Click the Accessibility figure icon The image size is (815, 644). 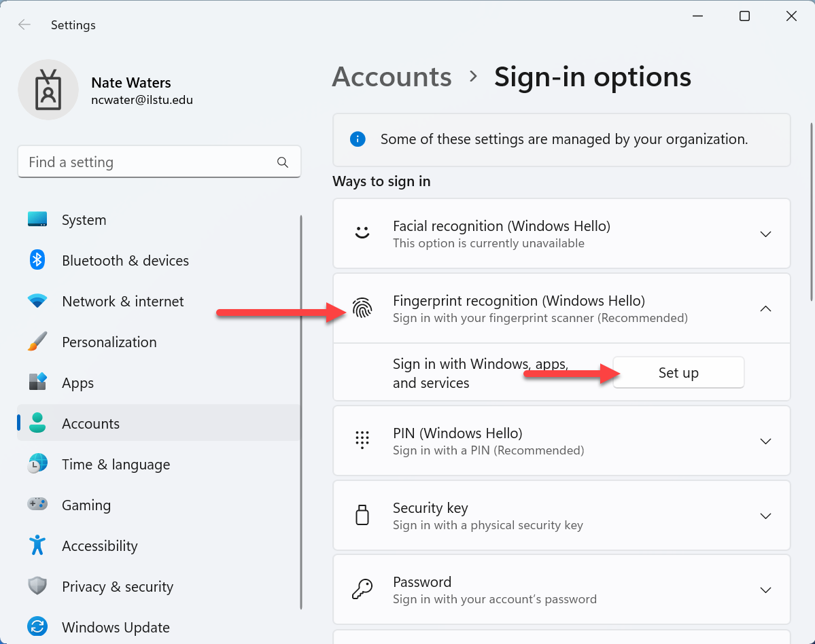pyautogui.click(x=37, y=545)
